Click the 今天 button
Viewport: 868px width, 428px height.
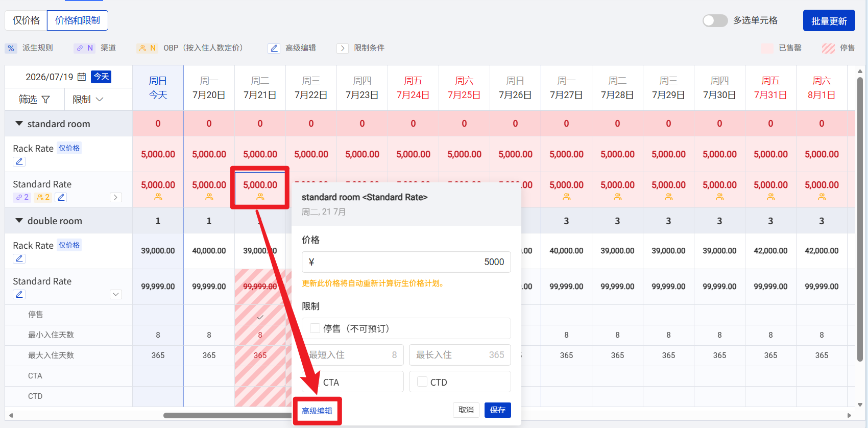pyautogui.click(x=101, y=77)
